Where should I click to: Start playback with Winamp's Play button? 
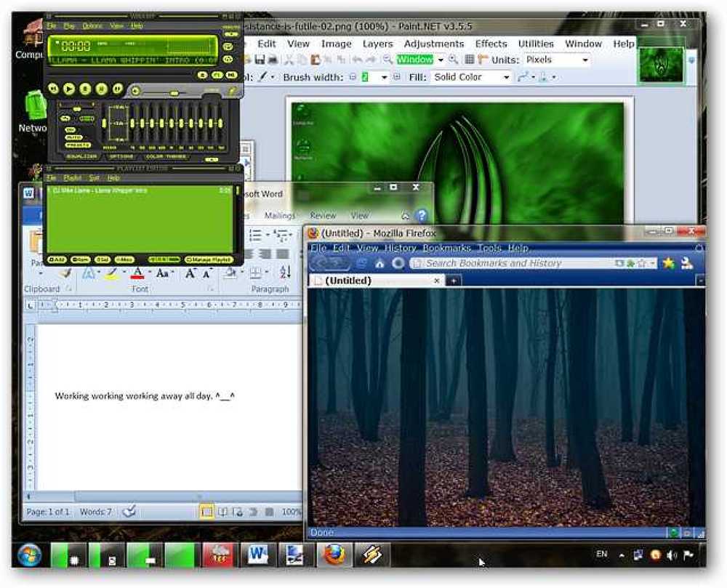69,89
